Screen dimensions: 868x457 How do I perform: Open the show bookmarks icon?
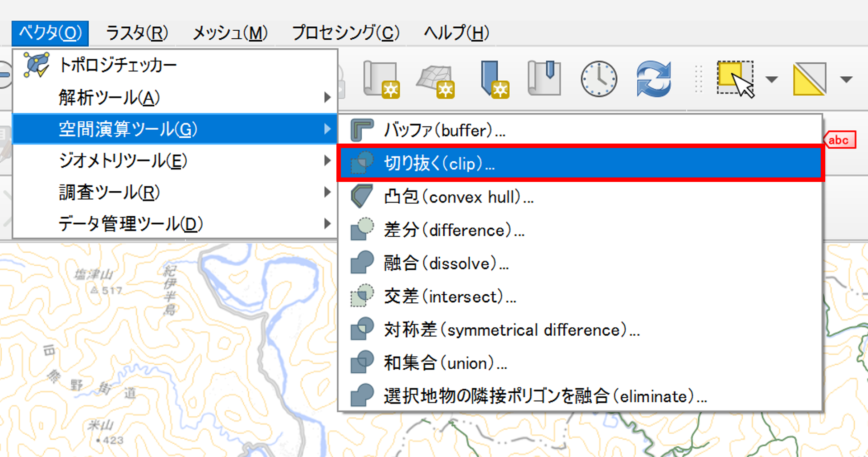544,78
